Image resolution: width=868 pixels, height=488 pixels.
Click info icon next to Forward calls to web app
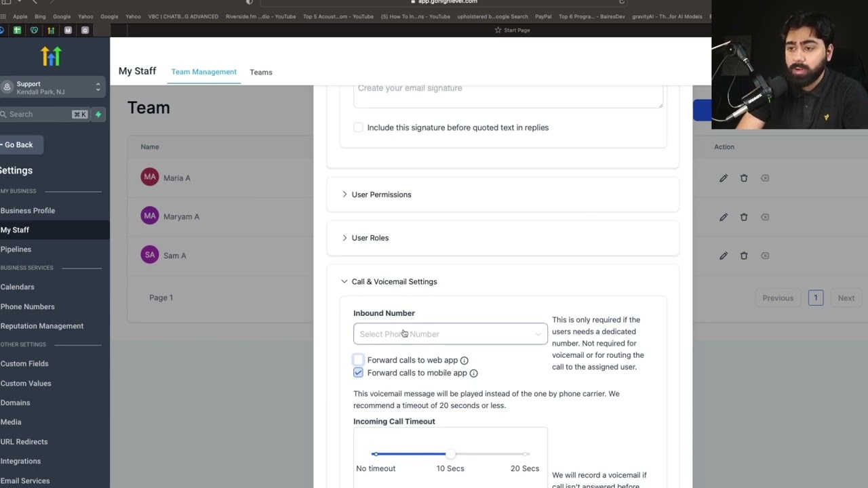[464, 361]
